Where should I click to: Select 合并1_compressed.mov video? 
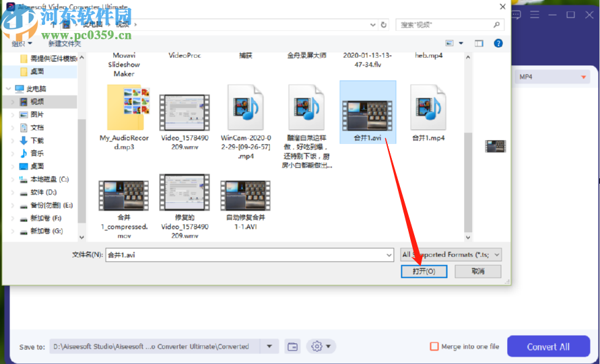click(124, 209)
